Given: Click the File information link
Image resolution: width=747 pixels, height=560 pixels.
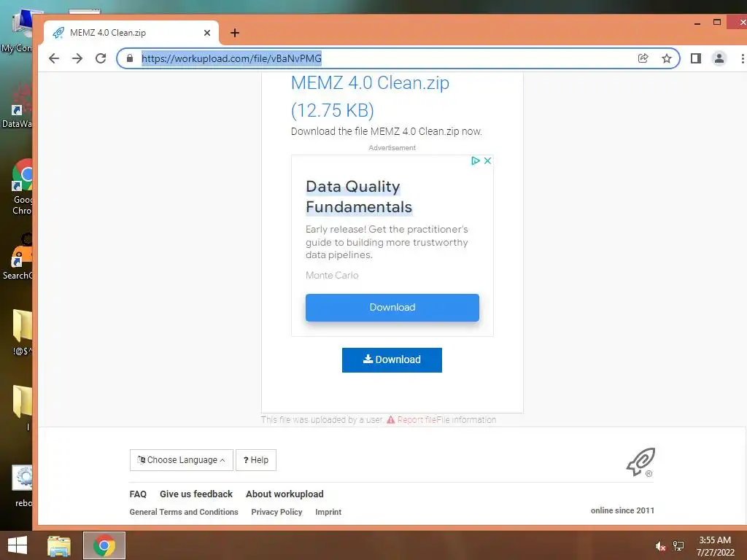Looking at the screenshot, I should click(x=466, y=420).
